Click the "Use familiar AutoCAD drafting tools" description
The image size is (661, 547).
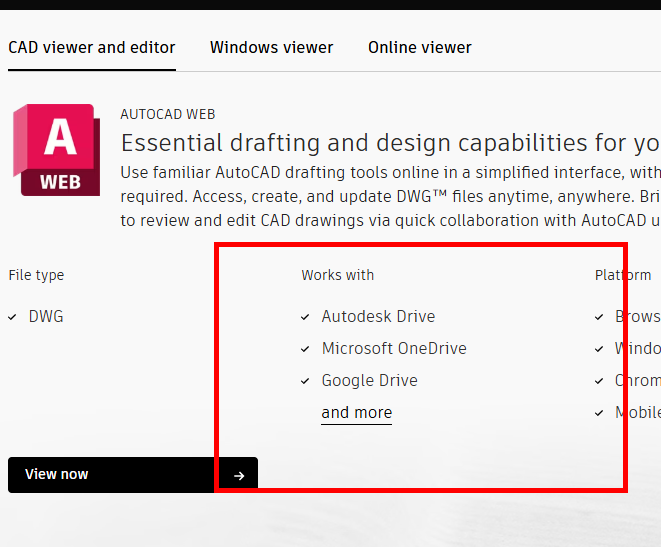(390, 196)
